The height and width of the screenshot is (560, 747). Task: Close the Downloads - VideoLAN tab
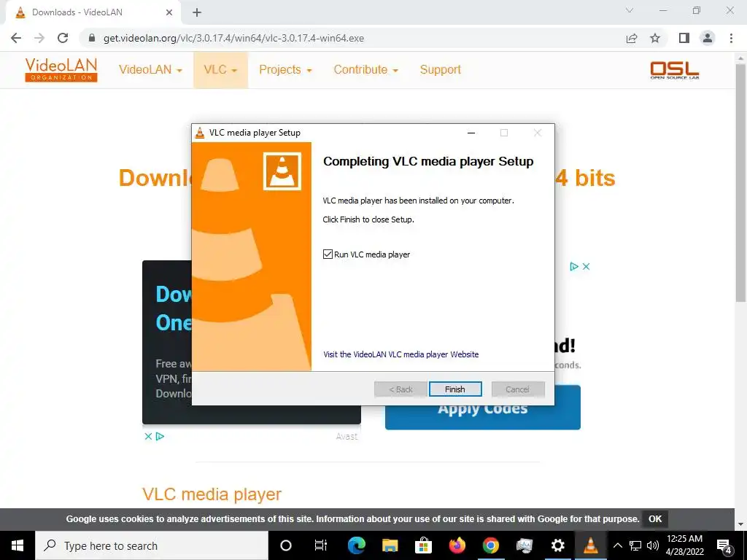169,13
